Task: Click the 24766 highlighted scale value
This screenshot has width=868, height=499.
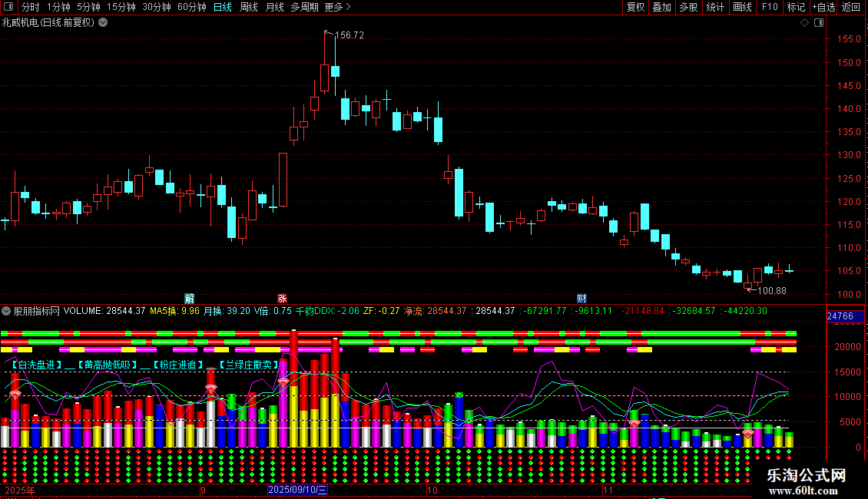Action: point(840,316)
